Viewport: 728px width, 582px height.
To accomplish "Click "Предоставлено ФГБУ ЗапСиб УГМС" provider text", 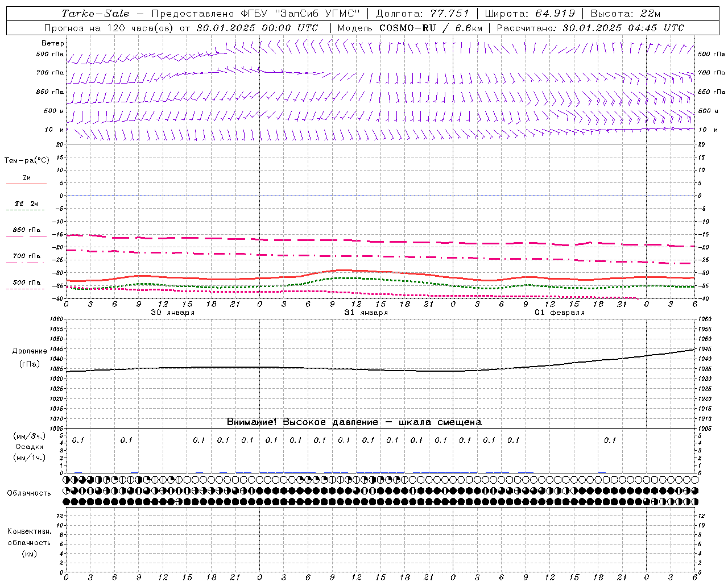I will 256,14.
